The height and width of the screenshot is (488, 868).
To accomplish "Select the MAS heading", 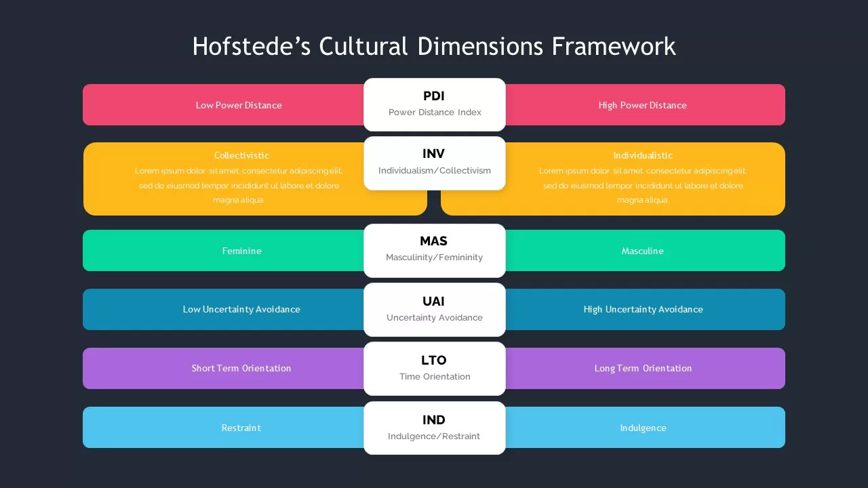I will click(434, 241).
